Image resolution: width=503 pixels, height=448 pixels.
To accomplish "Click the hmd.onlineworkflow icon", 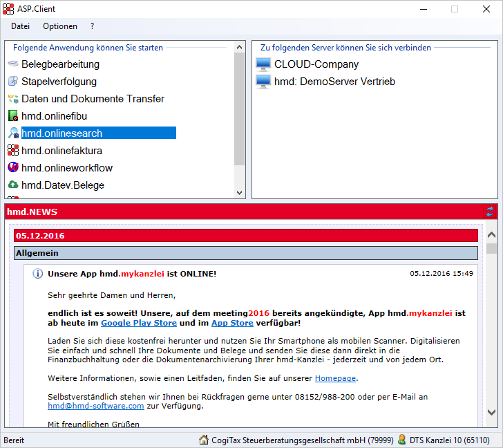I will tap(13, 168).
